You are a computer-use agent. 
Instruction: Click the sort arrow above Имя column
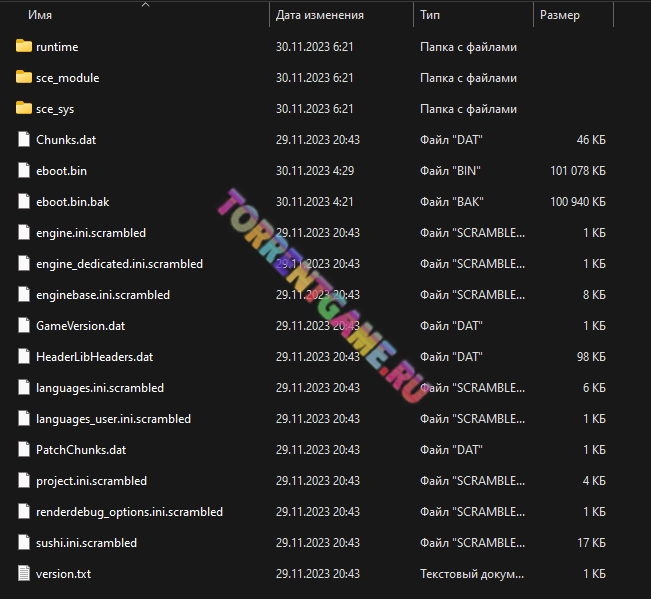(146, 4)
